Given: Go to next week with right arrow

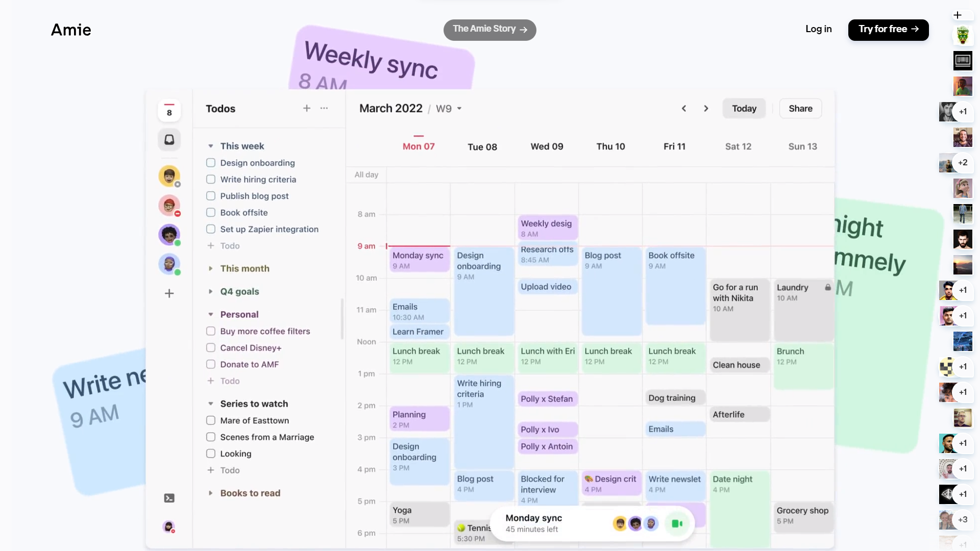Looking at the screenshot, I should tap(706, 108).
